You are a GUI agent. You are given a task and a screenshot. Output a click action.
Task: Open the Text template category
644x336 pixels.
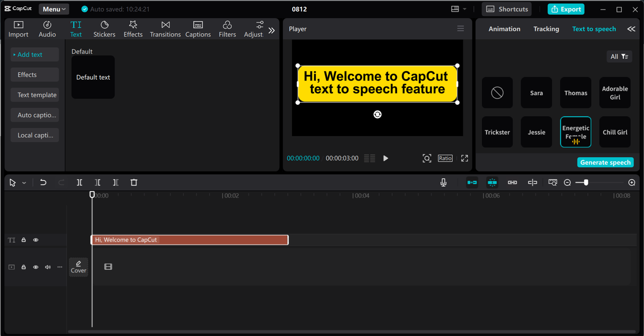(x=35, y=95)
